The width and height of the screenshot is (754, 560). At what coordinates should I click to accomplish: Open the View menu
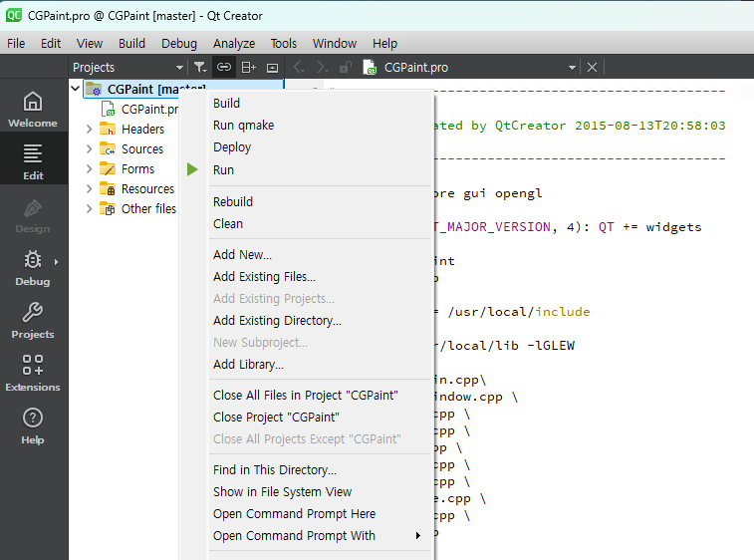pos(90,43)
